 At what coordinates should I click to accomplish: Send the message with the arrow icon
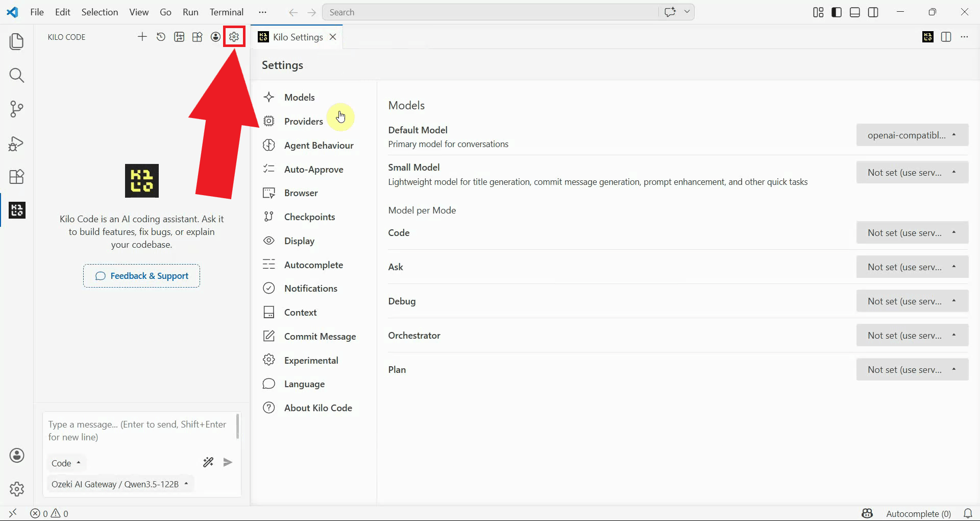[x=228, y=462]
